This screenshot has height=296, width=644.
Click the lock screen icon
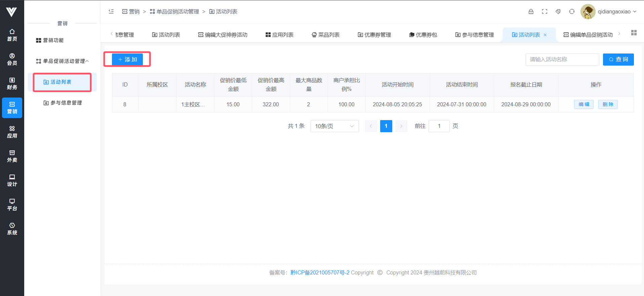coord(531,11)
